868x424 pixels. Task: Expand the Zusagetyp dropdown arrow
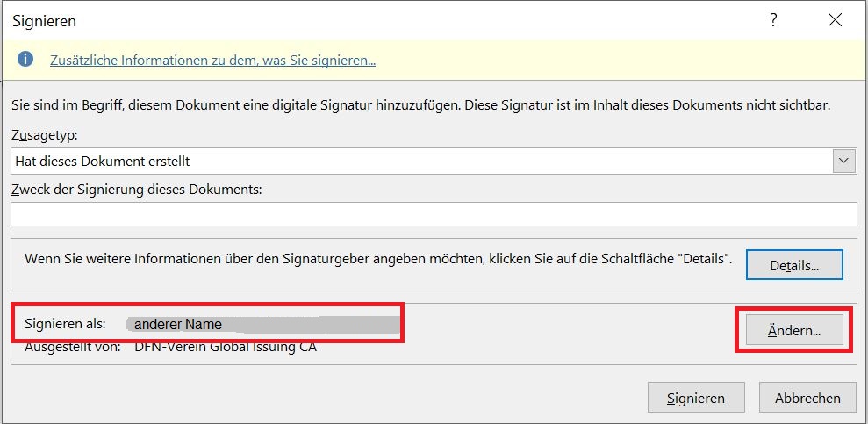coord(845,161)
